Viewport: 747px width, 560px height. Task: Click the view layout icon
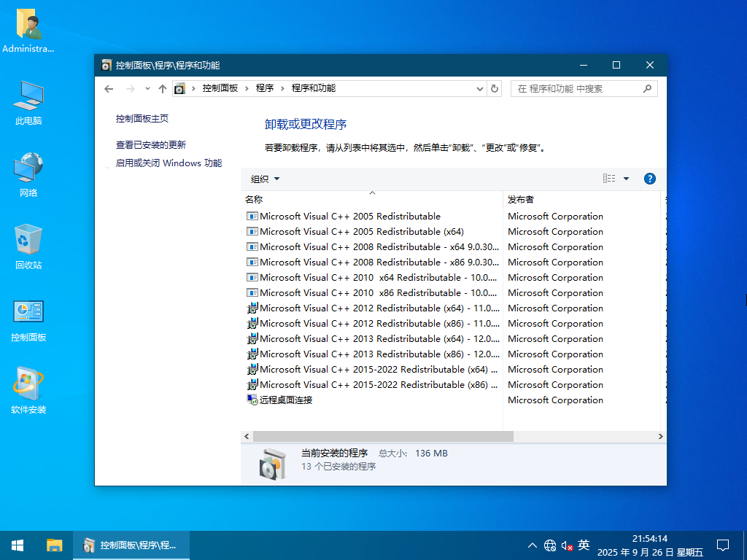609,179
